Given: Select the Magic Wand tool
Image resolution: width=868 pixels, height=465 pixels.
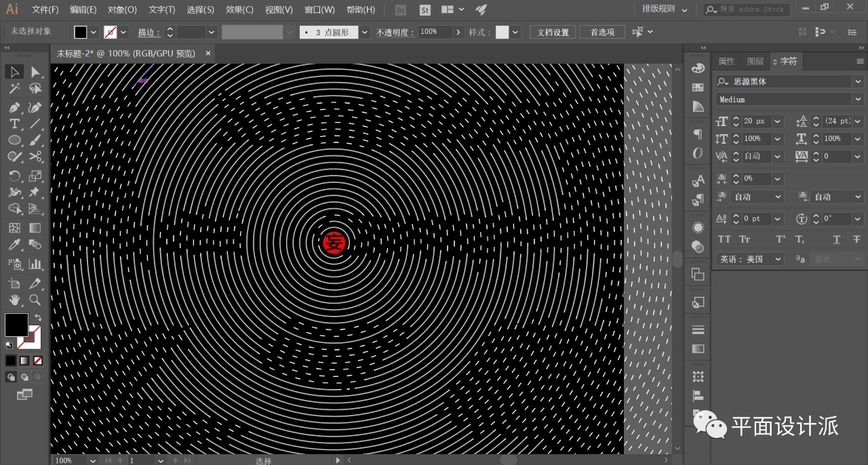Looking at the screenshot, I should pyautogui.click(x=14, y=89).
